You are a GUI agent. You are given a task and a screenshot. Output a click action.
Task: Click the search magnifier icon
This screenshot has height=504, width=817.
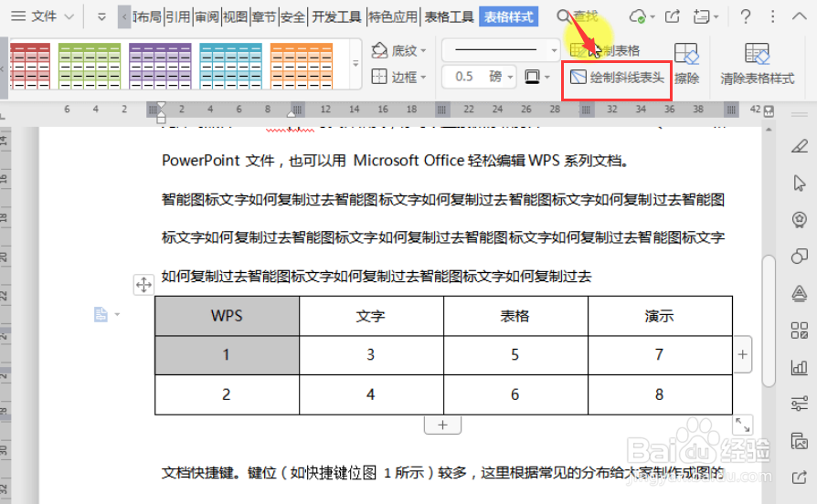pyautogui.click(x=564, y=16)
